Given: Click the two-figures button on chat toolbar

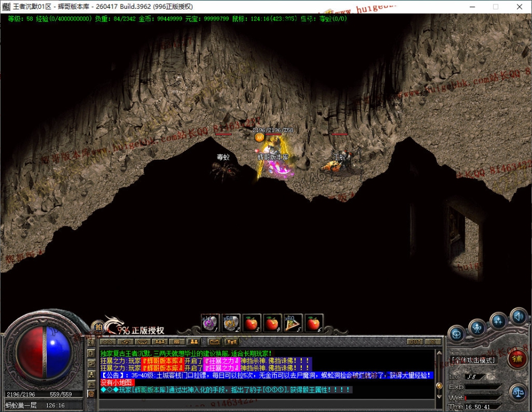Looking at the screenshot, I should click(194, 342).
